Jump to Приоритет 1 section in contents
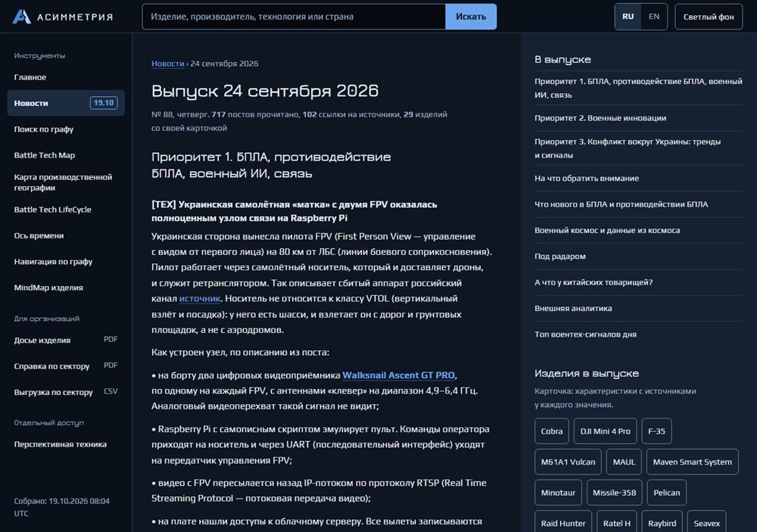 pyautogui.click(x=639, y=88)
